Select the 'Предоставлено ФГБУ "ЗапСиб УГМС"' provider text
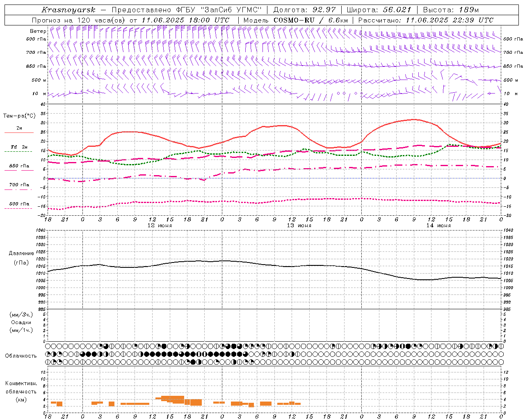This screenshot has height=420, width=525. [x=187, y=10]
